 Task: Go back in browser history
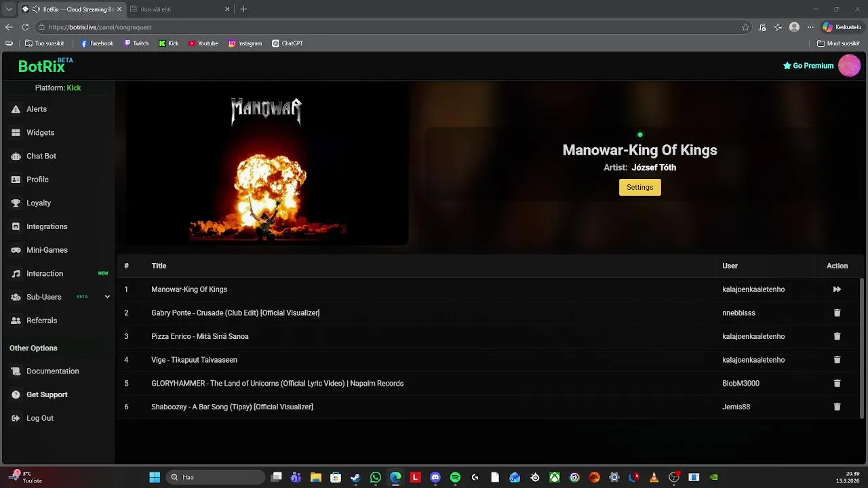tap(9, 27)
